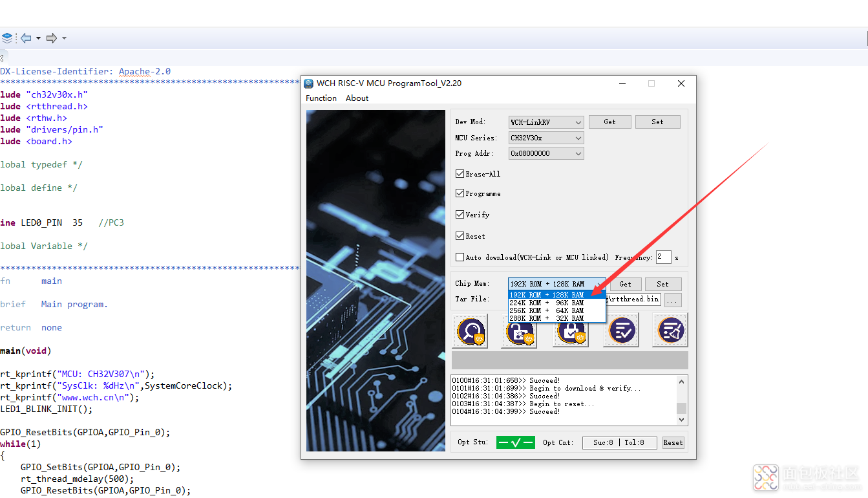Click Set button beside Dev Mod

coord(657,122)
